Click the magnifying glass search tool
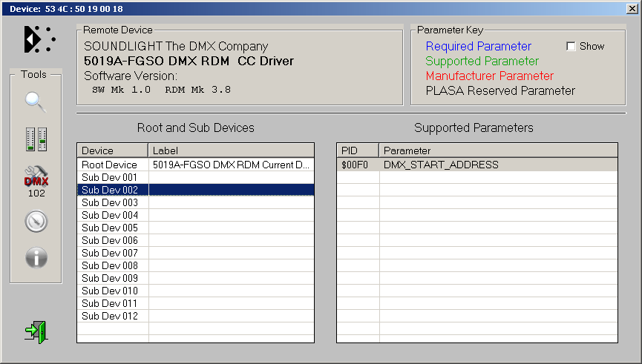 tap(36, 102)
